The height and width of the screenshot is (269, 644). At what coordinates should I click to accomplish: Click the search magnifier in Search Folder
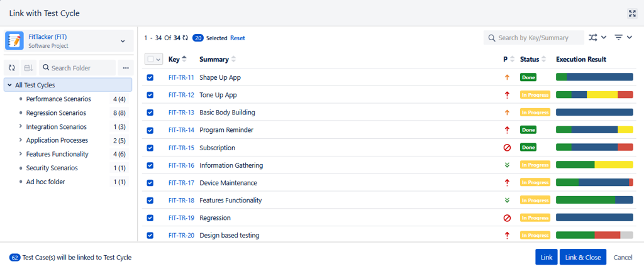46,68
